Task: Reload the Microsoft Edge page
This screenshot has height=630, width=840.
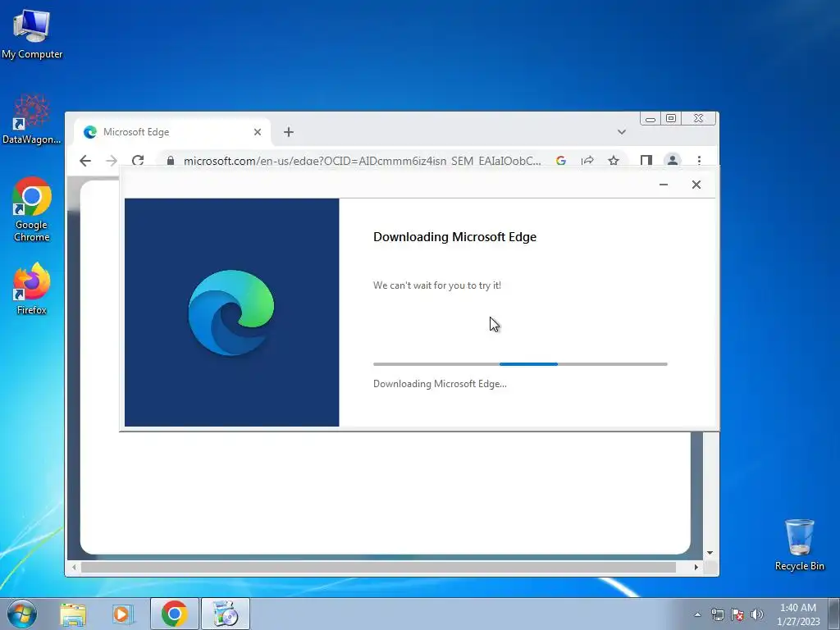Action: (x=138, y=161)
